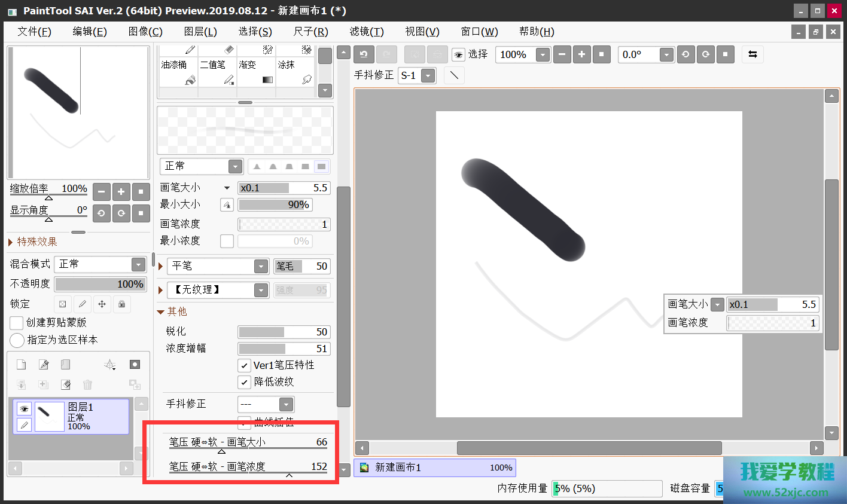Open the 滤镜(T) menu
Screen dimensions: 847x504
coord(366,32)
